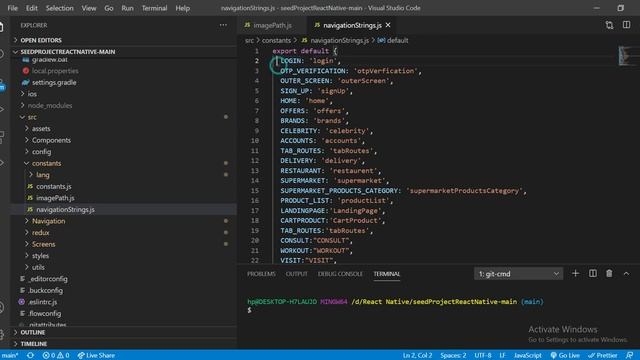Change language mode via JavaScript indicator
Screen dimensions: 640x360
pos(527,355)
